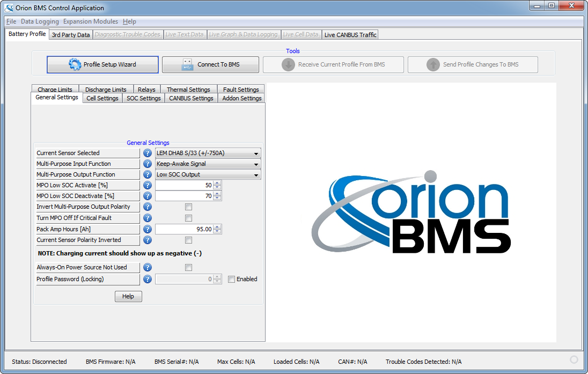Image resolution: width=588 pixels, height=374 pixels.
Task: Click the MPO Low SOC Deactivate value field
Action: tap(184, 196)
